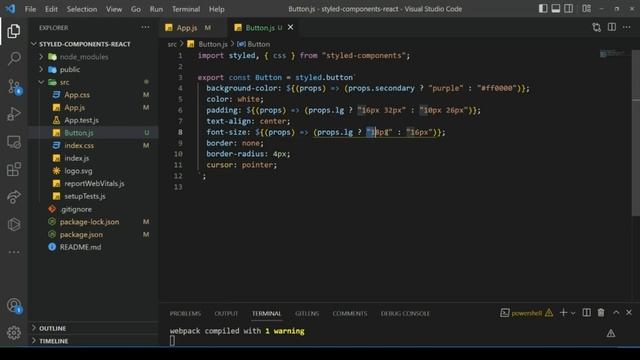The image size is (640, 360).
Task: Open reportWebVitals.js in the explorer
Action: tap(94, 183)
